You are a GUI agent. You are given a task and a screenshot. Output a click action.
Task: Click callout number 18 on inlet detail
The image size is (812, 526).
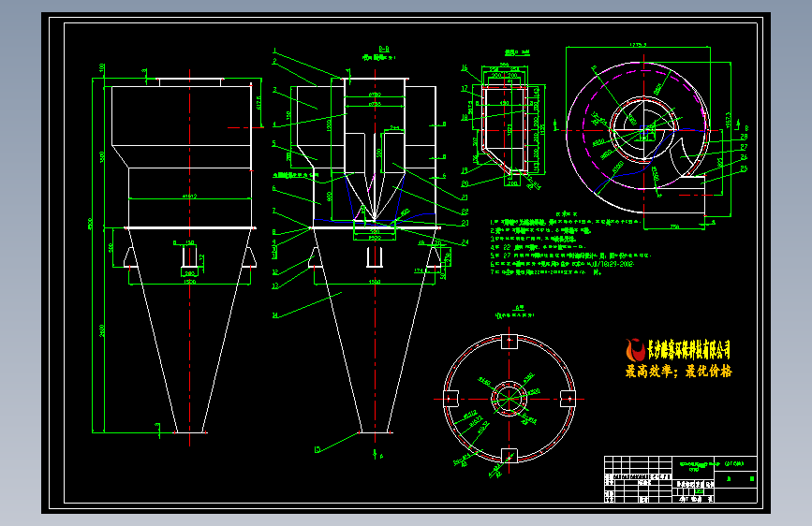point(465,118)
